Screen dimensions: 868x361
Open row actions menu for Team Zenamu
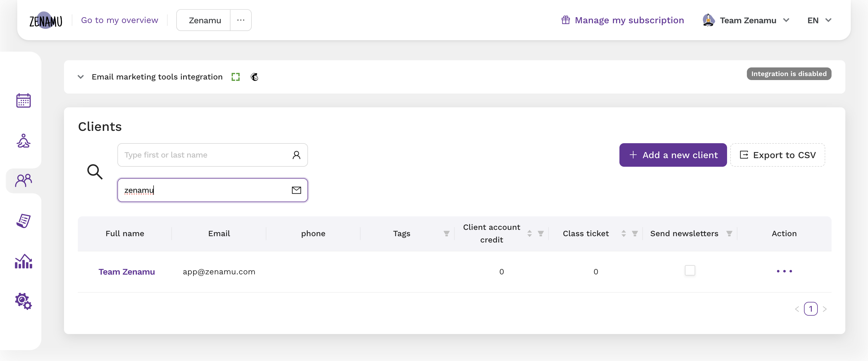(x=784, y=271)
